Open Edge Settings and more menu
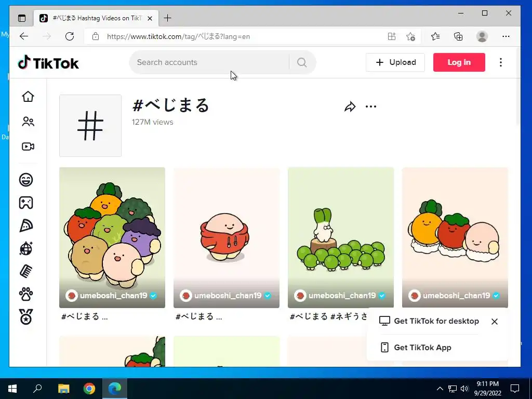 pyautogui.click(x=506, y=36)
